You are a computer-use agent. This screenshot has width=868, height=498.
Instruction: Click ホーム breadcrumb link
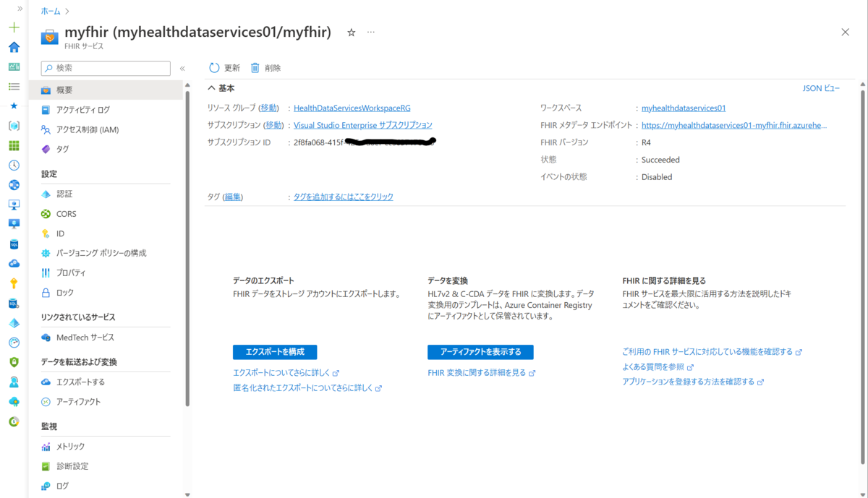[51, 12]
